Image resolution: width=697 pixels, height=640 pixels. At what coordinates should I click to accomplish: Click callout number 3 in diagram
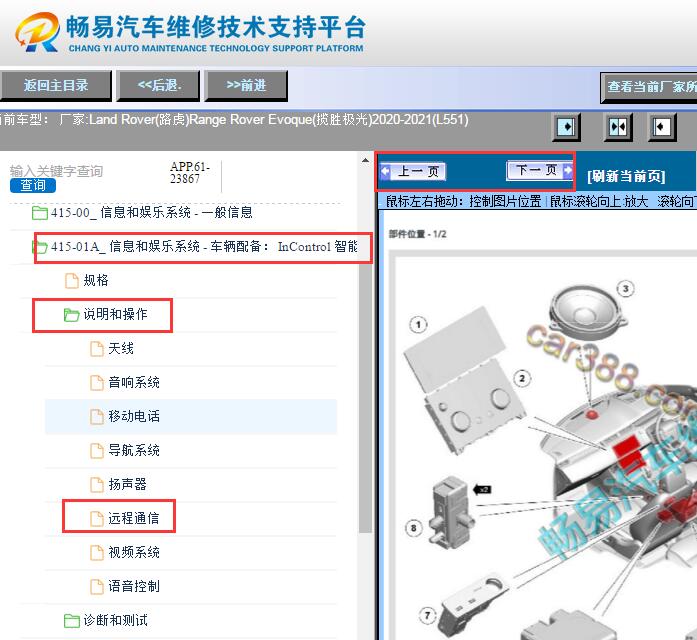pyautogui.click(x=625, y=289)
